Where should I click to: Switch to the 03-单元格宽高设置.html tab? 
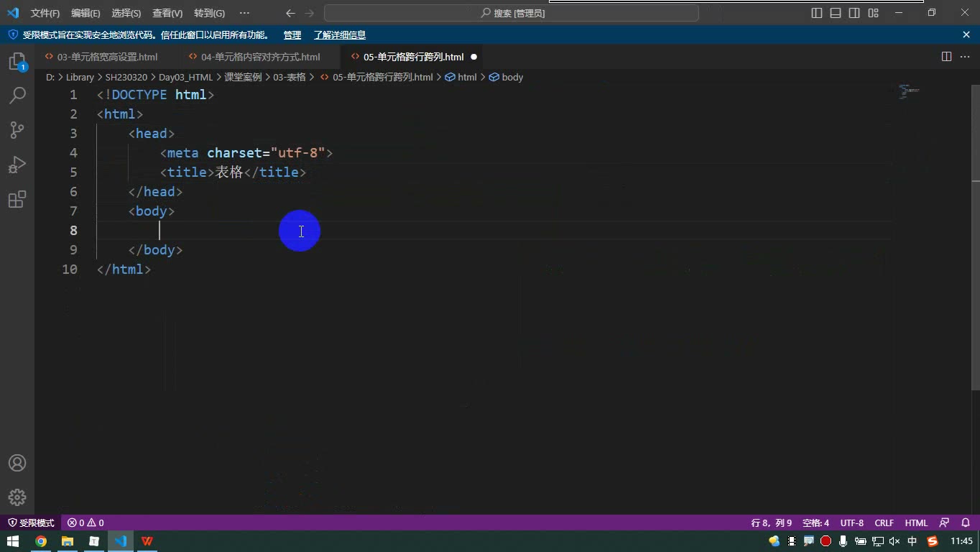107,57
